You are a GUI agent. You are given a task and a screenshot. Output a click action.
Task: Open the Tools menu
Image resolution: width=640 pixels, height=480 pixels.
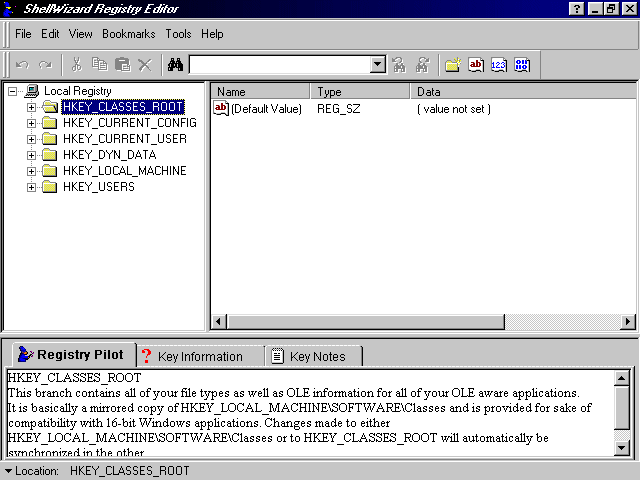178,34
